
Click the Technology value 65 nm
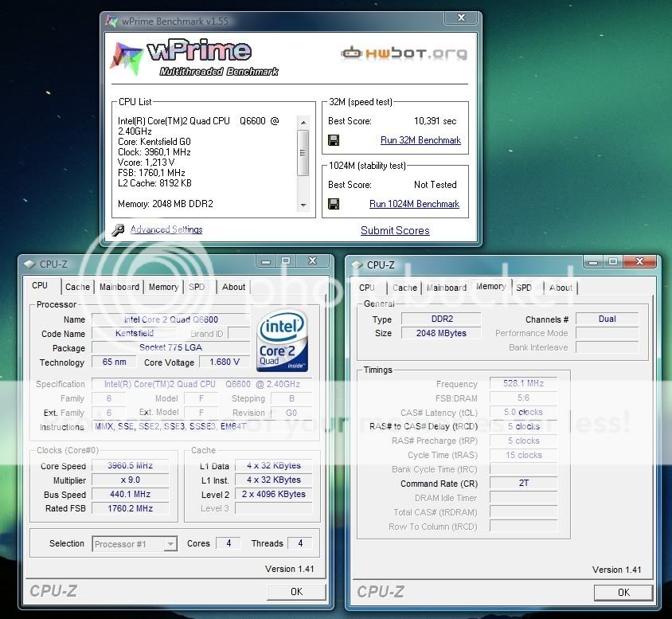pyautogui.click(x=114, y=362)
